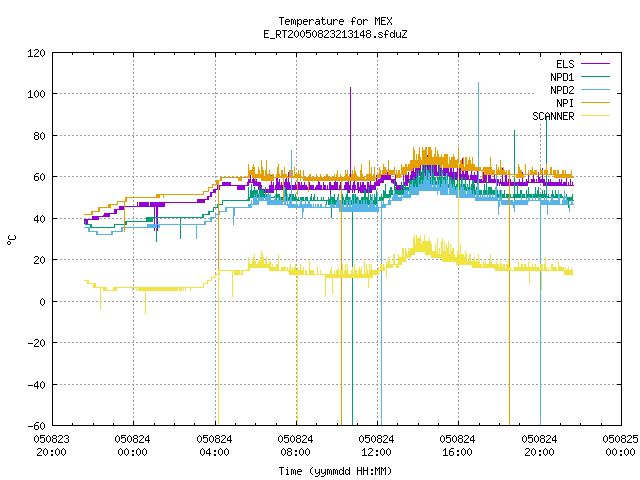Click the yellow SCANNER legend line sample
Image resolution: width=640 pixels, height=480 pixels.
[595, 116]
